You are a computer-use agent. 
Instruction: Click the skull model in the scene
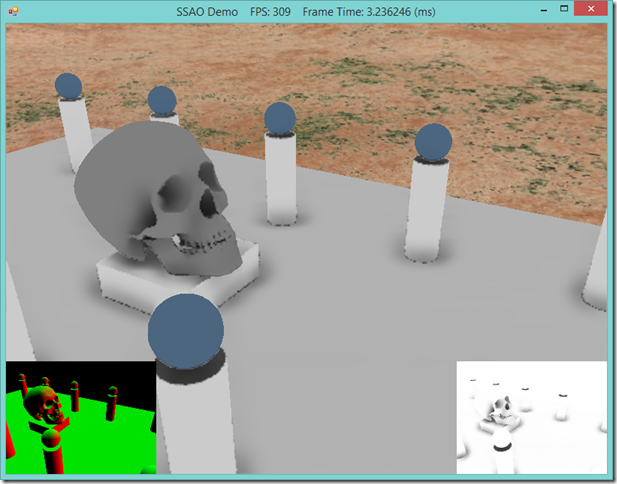(157, 199)
